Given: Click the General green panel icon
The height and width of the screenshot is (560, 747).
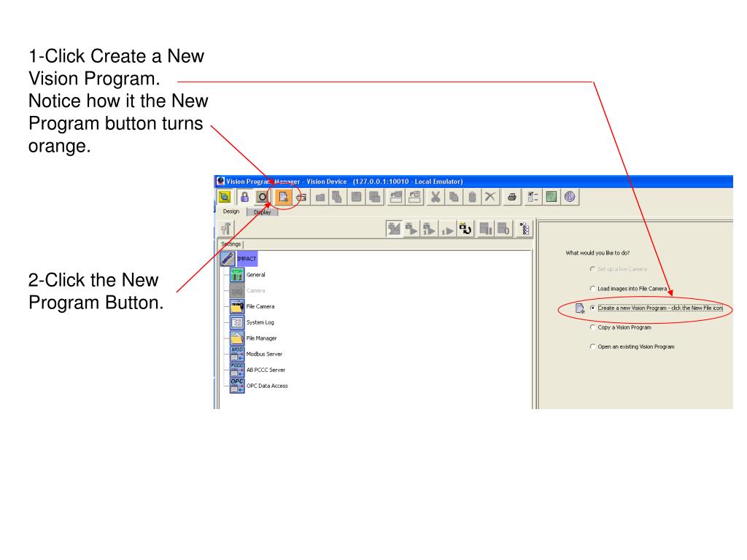Looking at the screenshot, I should click(x=237, y=275).
